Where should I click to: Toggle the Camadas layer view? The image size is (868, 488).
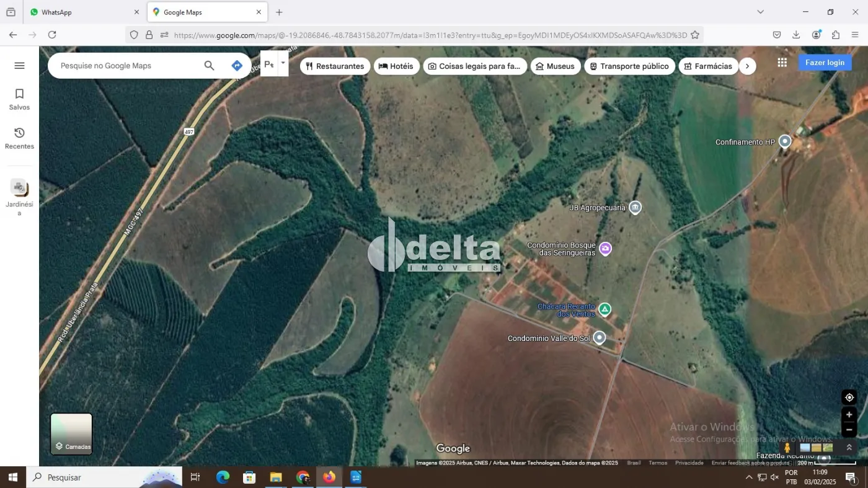[71, 433]
